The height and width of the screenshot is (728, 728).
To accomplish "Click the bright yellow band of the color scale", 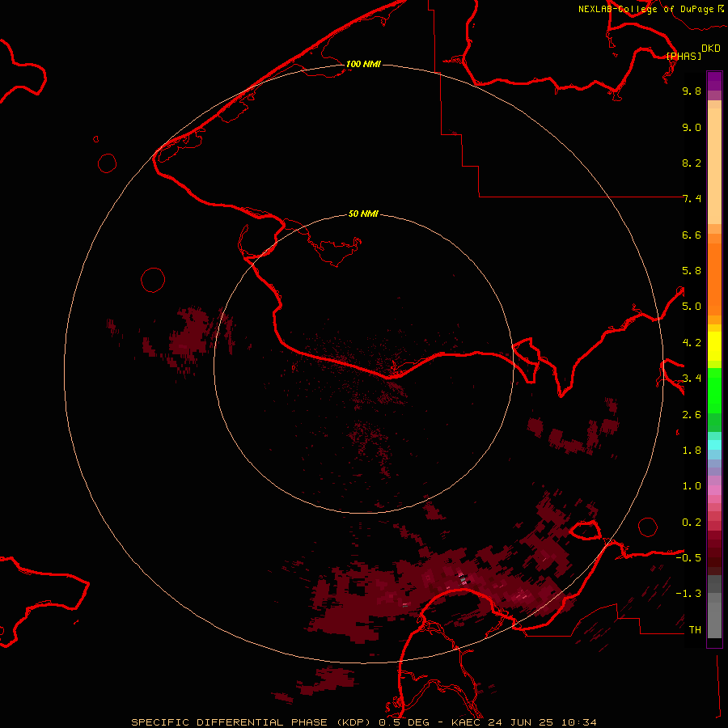I will 714,346.
